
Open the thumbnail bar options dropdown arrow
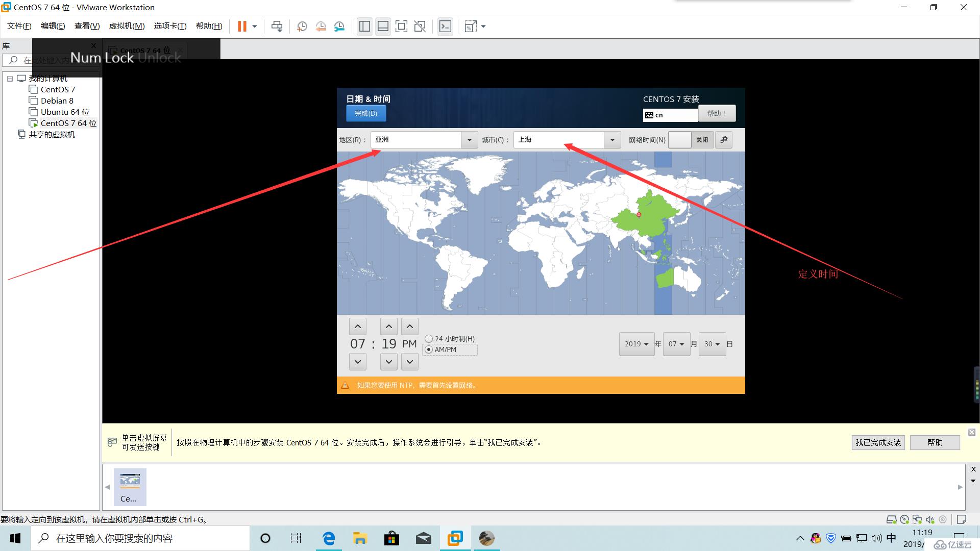973,481
